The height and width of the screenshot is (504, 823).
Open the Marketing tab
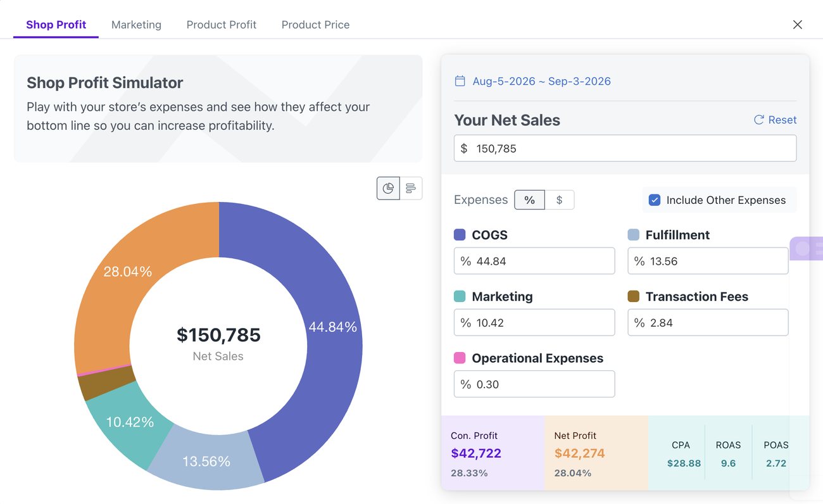pyautogui.click(x=136, y=25)
